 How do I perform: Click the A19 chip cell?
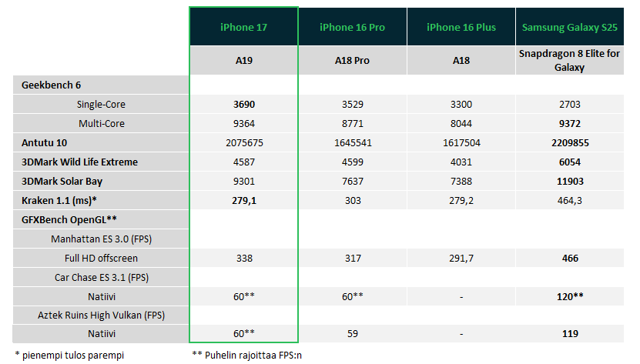(243, 60)
